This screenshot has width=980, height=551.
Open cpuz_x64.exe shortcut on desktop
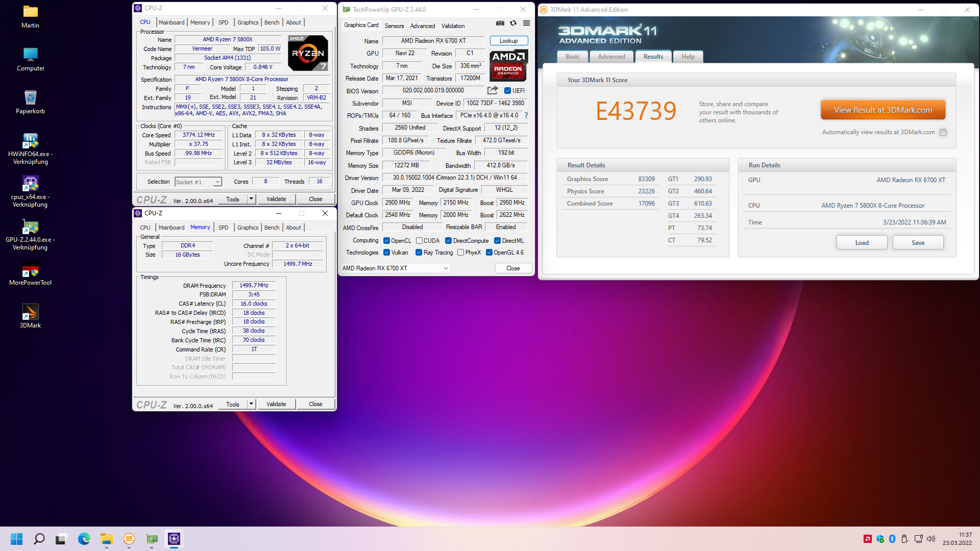(x=30, y=191)
